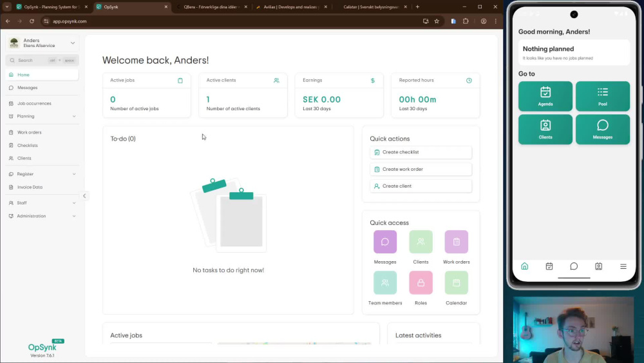Switch to QBera browser tab
The image size is (644, 363).
pyautogui.click(x=211, y=7)
